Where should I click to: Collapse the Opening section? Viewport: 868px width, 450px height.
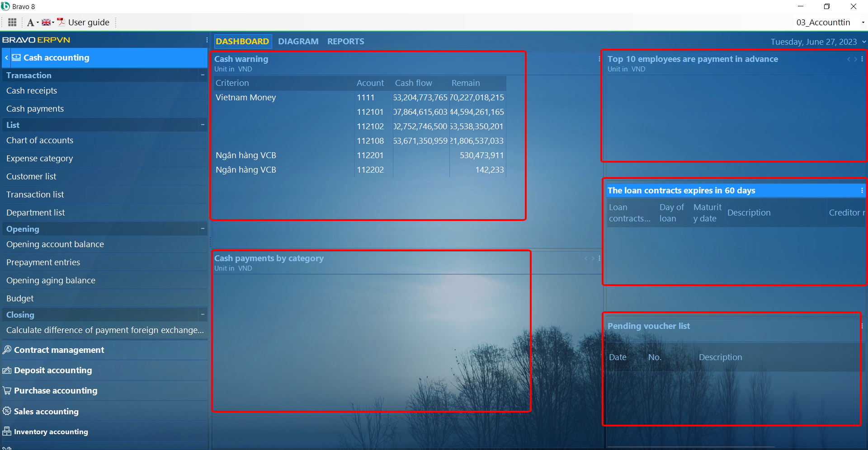click(x=203, y=229)
